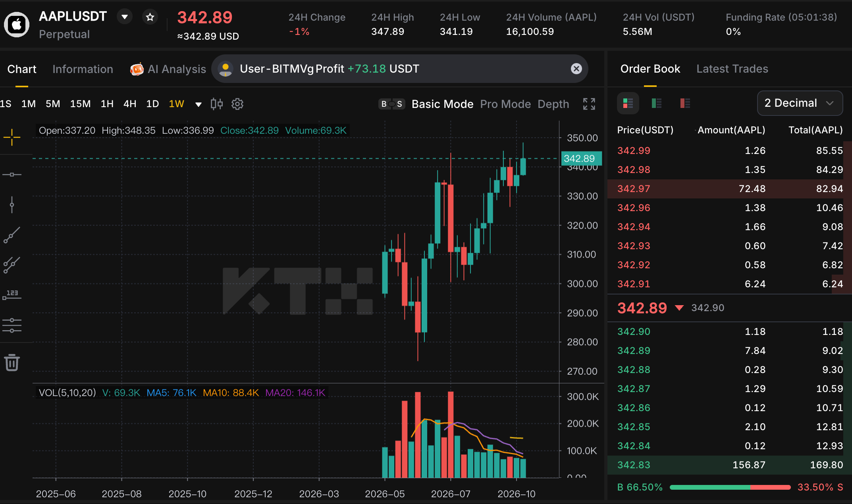Screen dimensions: 852x504
Task: Click the MA10: 88.4K indicator value
Action: [231, 393]
